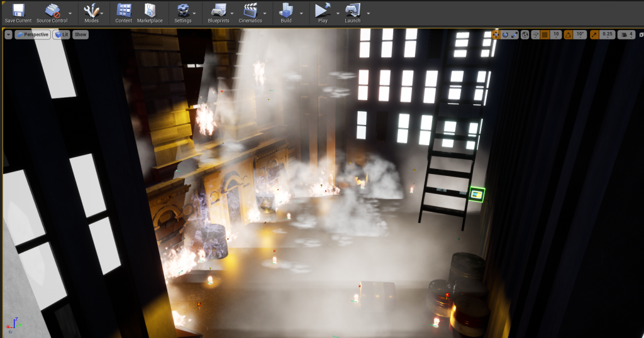Toggle grid snapping in the viewport

point(545,35)
